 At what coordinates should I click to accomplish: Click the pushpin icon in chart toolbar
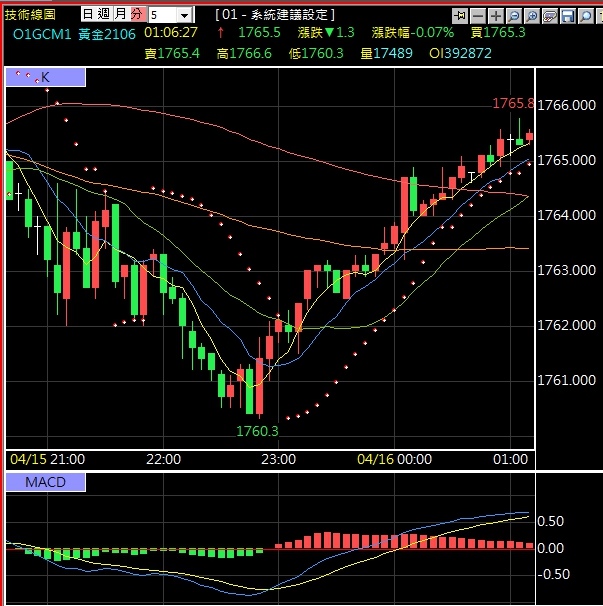(460, 16)
